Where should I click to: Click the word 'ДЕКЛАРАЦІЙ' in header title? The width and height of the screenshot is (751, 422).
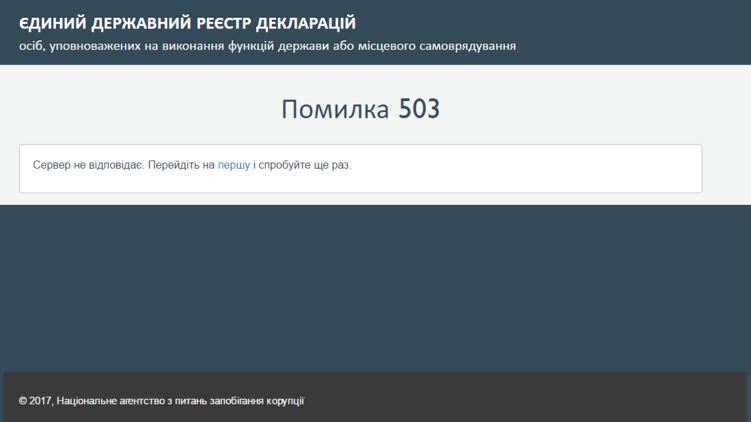[305, 23]
